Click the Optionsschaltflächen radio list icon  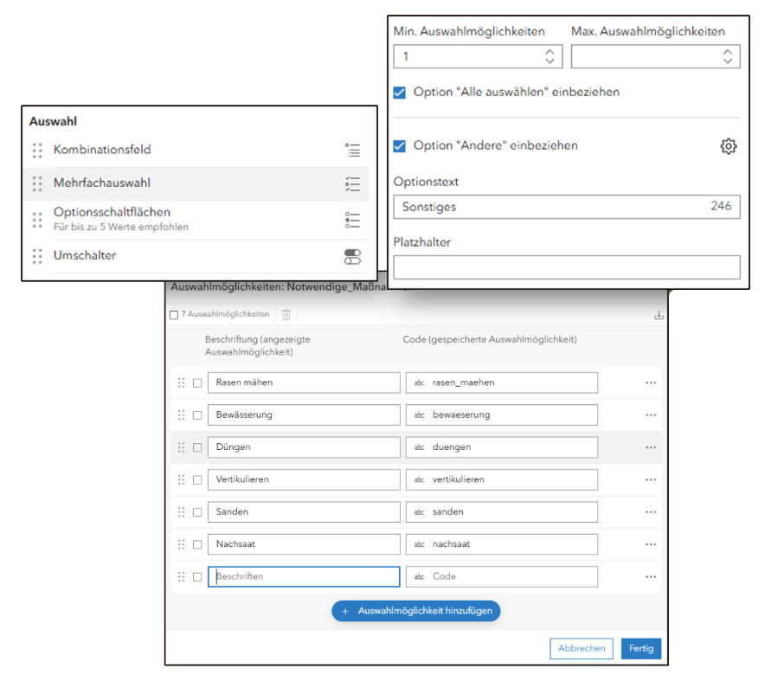(352, 220)
